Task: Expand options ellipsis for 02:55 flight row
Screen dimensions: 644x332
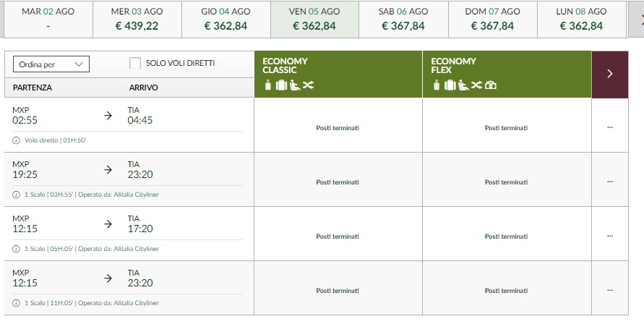Action: click(610, 127)
